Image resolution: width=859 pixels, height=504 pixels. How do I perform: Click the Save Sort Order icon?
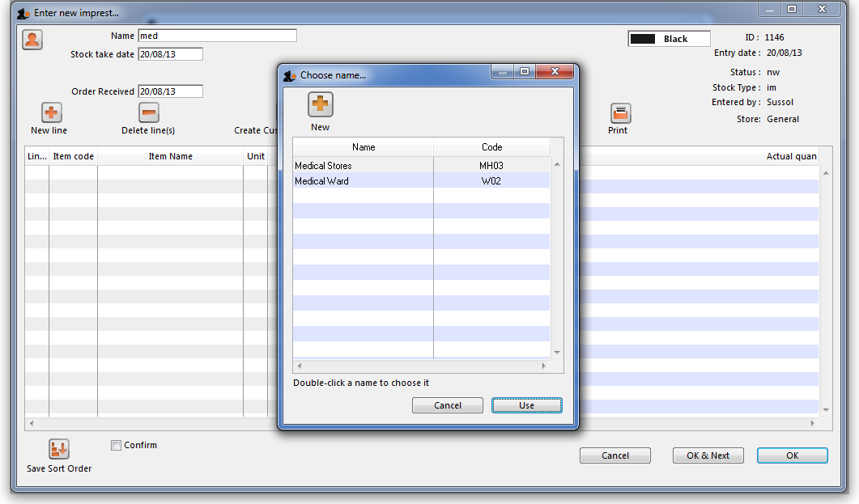[59, 449]
